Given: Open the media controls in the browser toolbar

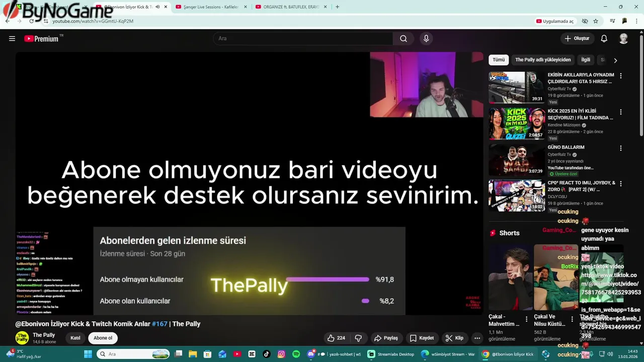Looking at the screenshot, I should tap(612, 21).
